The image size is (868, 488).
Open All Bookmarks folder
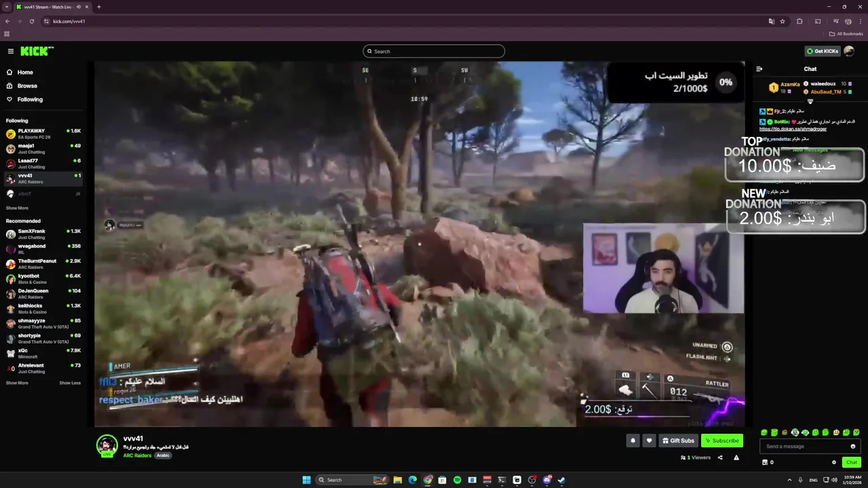click(846, 34)
